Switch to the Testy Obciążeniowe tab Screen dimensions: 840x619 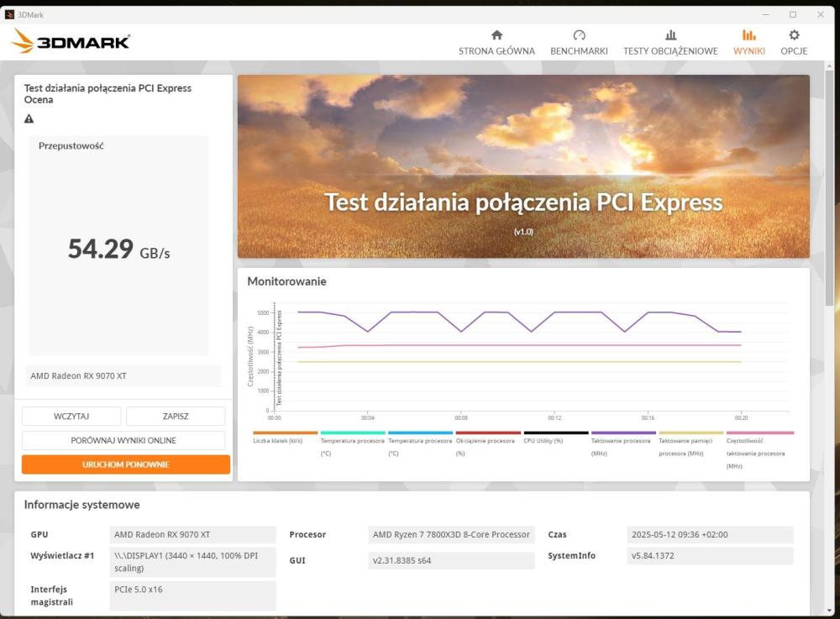(x=670, y=50)
